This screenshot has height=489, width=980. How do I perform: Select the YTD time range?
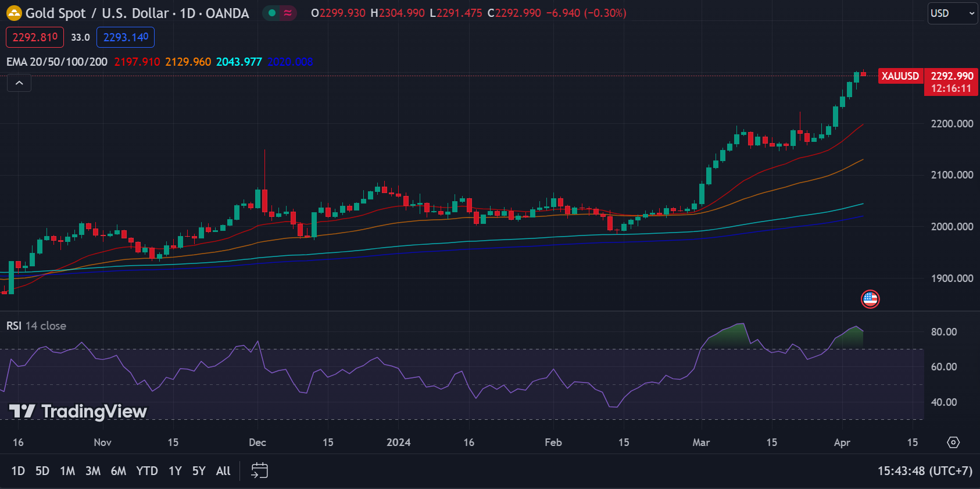point(146,470)
